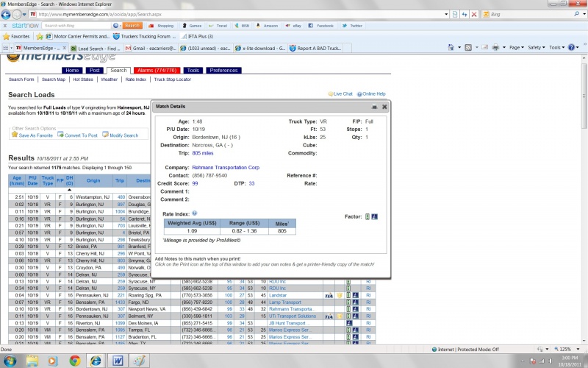This screenshot has height=368, width=588.
Task: Stop loading the page
Action: (x=474, y=14)
